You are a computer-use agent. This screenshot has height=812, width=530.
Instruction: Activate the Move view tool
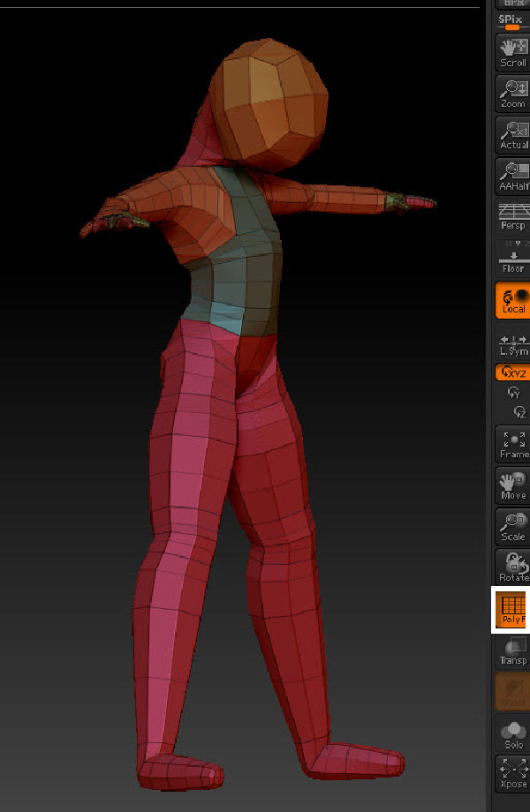pyautogui.click(x=512, y=485)
